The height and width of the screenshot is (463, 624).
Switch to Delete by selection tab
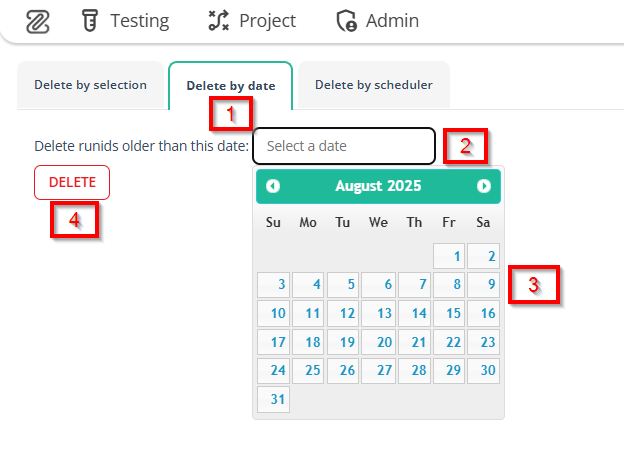[90, 85]
